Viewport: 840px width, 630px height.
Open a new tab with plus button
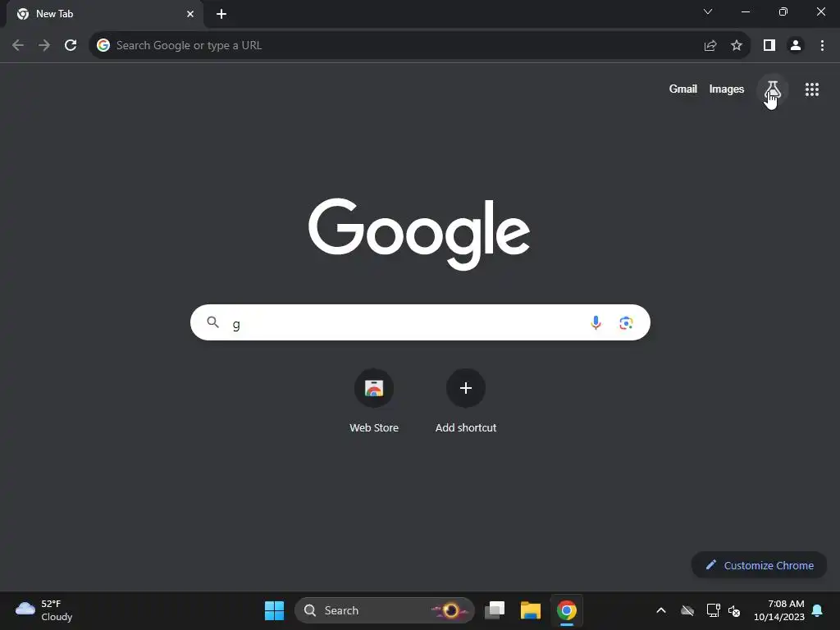pyautogui.click(x=221, y=14)
